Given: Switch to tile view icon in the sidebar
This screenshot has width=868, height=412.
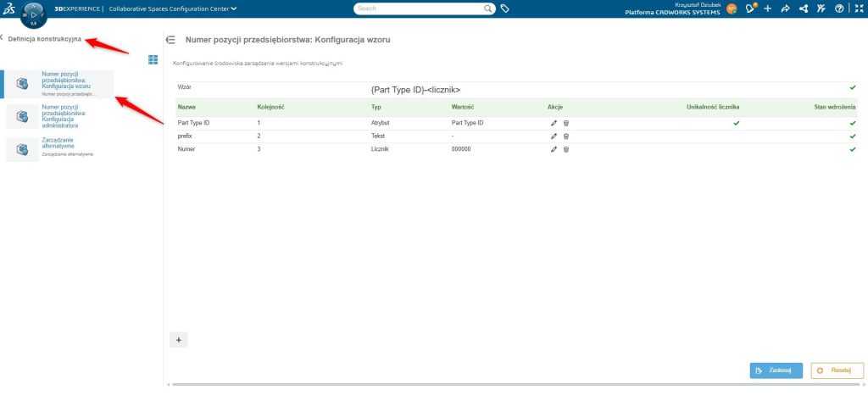Looking at the screenshot, I should [x=153, y=60].
